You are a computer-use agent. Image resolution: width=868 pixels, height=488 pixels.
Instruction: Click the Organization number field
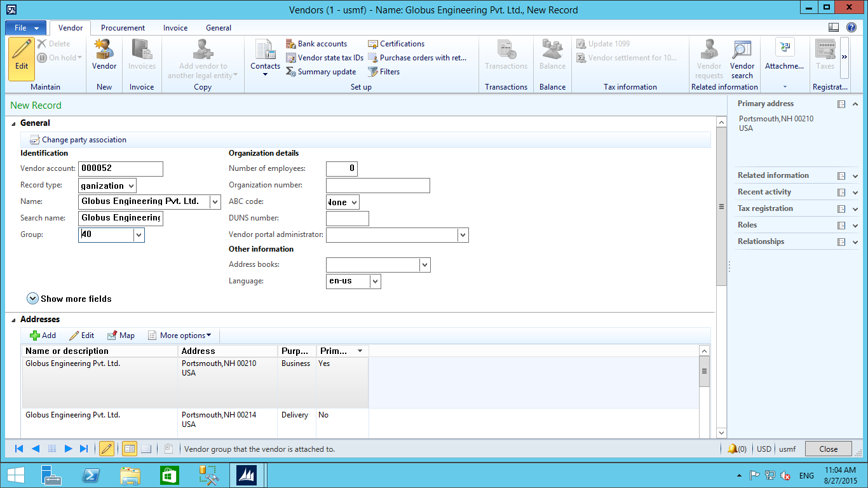point(378,186)
